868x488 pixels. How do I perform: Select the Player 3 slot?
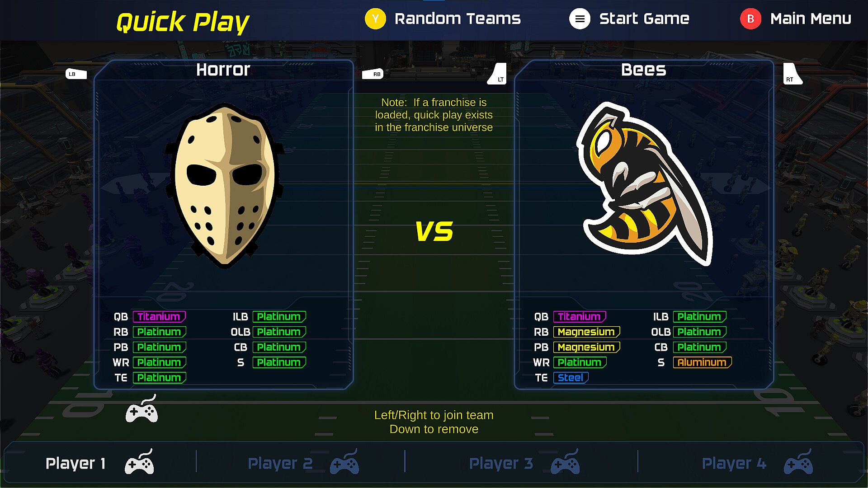click(x=521, y=462)
